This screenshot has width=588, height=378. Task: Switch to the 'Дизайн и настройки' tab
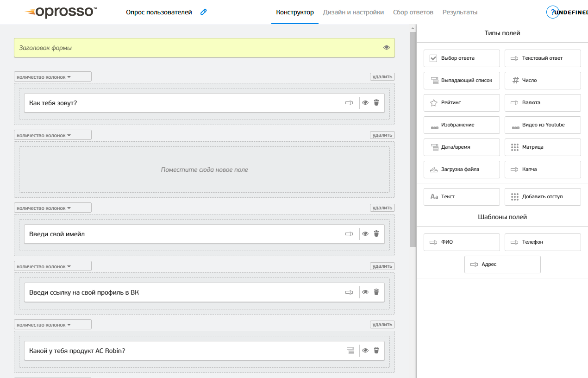[353, 13]
